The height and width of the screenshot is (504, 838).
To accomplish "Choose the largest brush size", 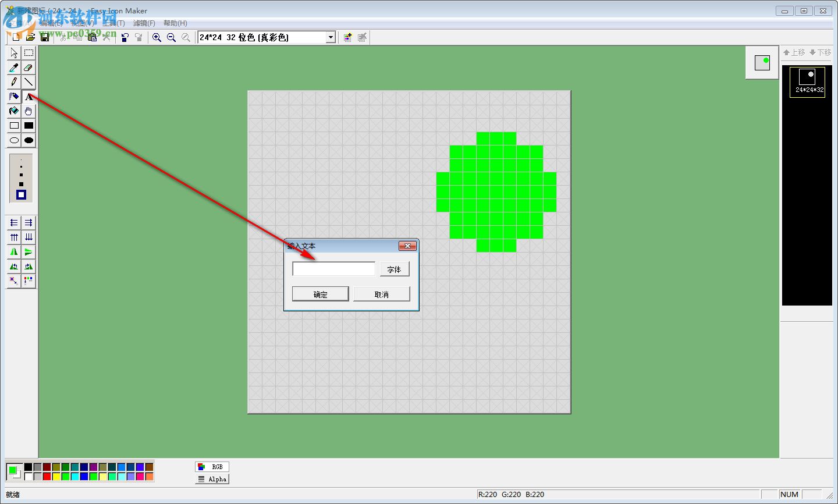I will click(x=20, y=194).
